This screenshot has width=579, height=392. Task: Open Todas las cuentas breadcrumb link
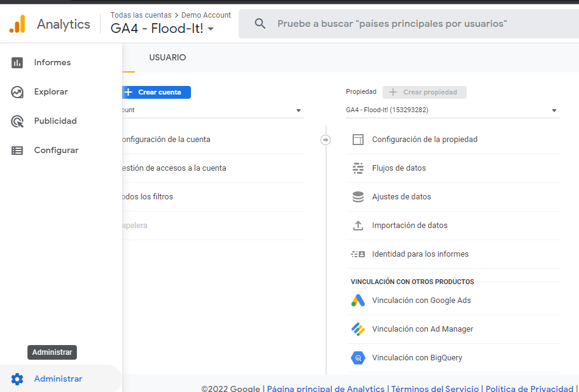point(141,15)
